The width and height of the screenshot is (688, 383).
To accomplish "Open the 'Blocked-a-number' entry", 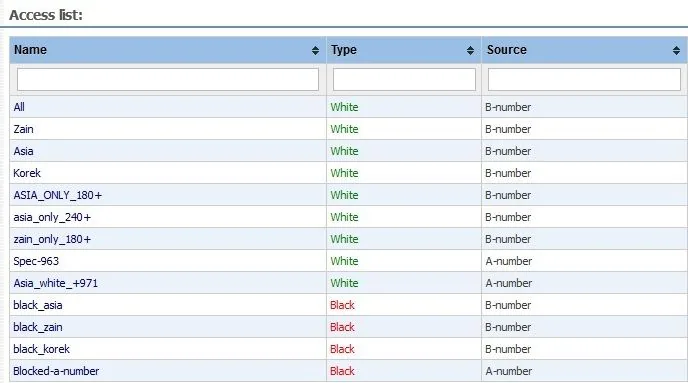I will 56,371.
